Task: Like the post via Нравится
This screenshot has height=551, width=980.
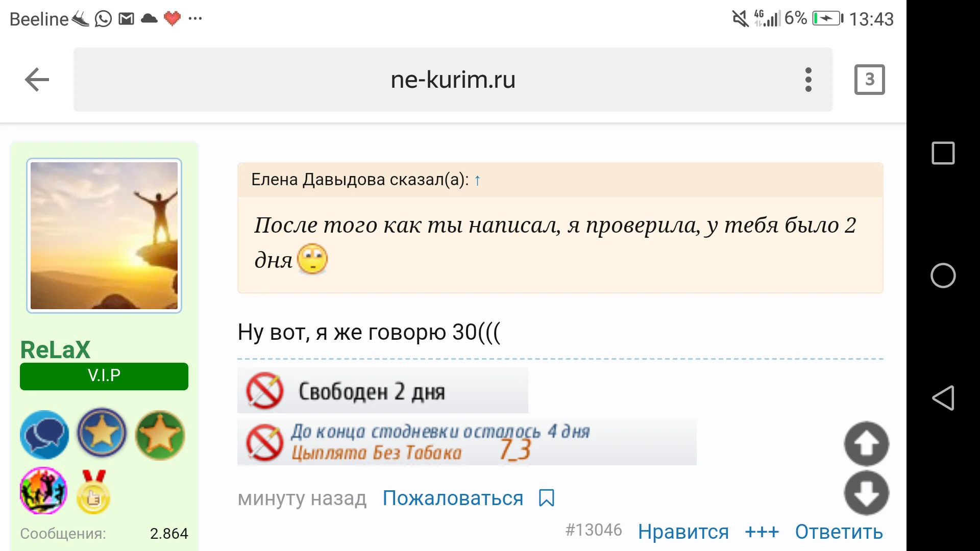Action: pyautogui.click(x=684, y=532)
